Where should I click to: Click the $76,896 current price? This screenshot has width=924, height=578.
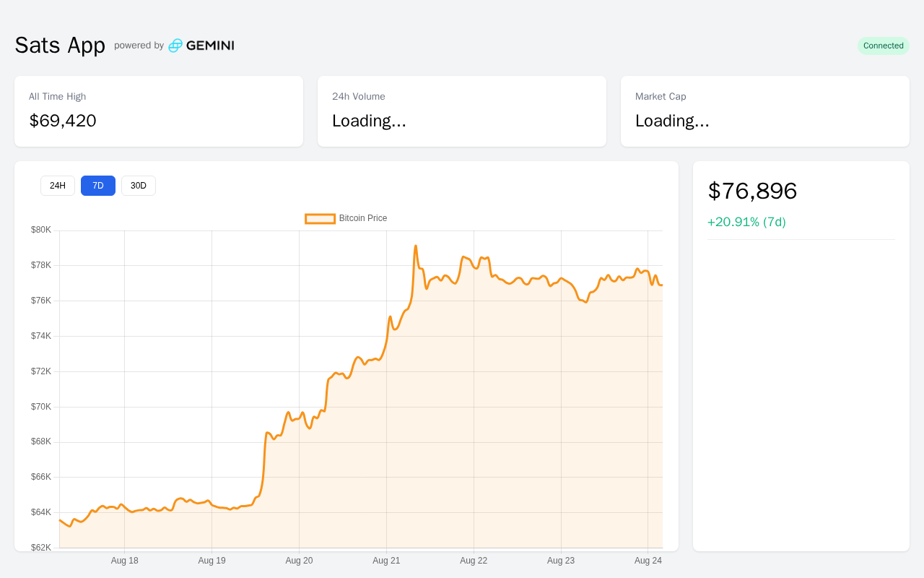(x=752, y=191)
